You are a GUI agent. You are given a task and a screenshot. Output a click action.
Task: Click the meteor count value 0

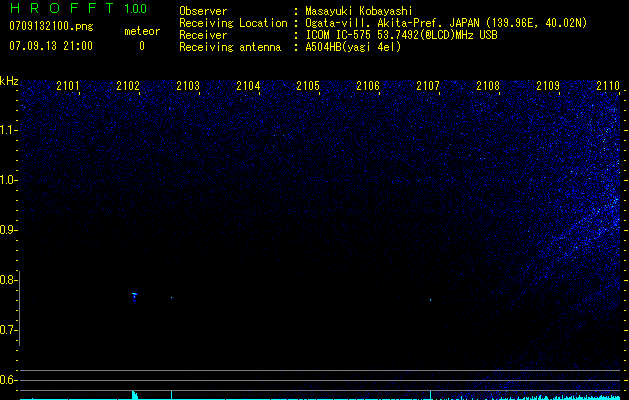(x=142, y=46)
